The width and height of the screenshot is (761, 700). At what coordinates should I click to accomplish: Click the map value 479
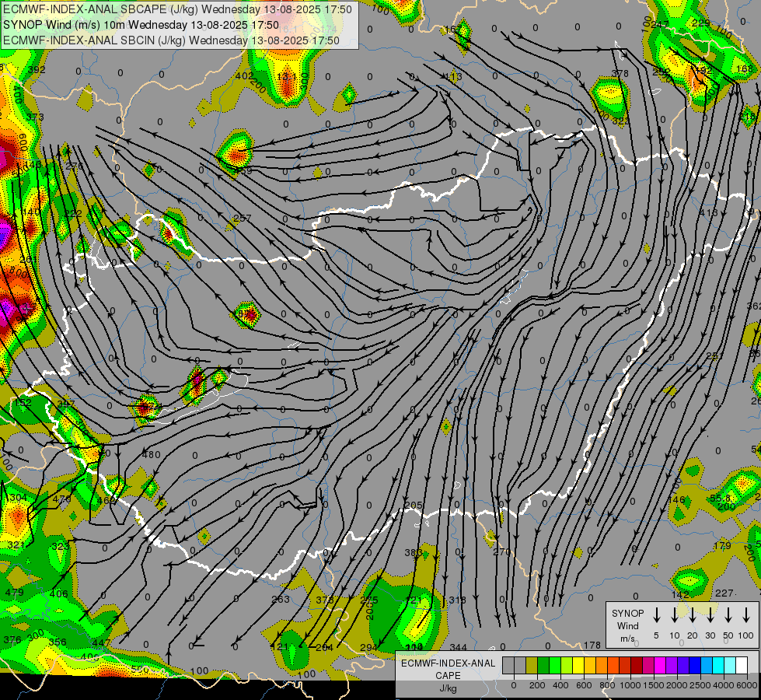[x=14, y=592]
